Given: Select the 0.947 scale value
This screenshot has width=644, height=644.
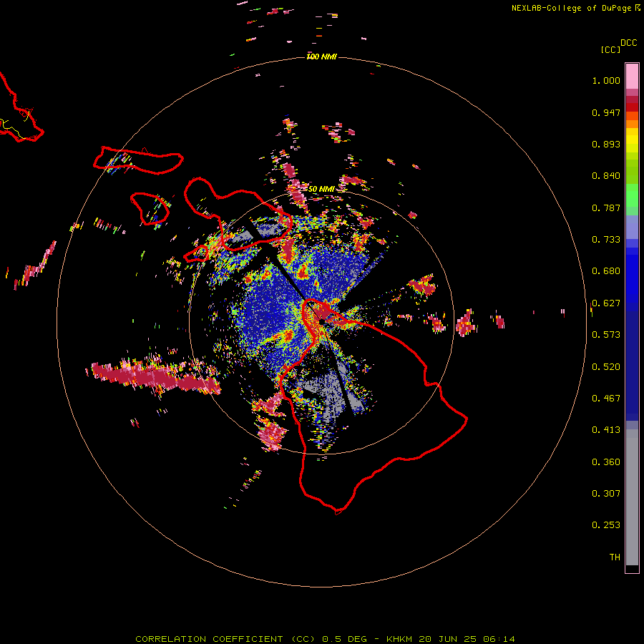Looking at the screenshot, I should (x=606, y=112).
